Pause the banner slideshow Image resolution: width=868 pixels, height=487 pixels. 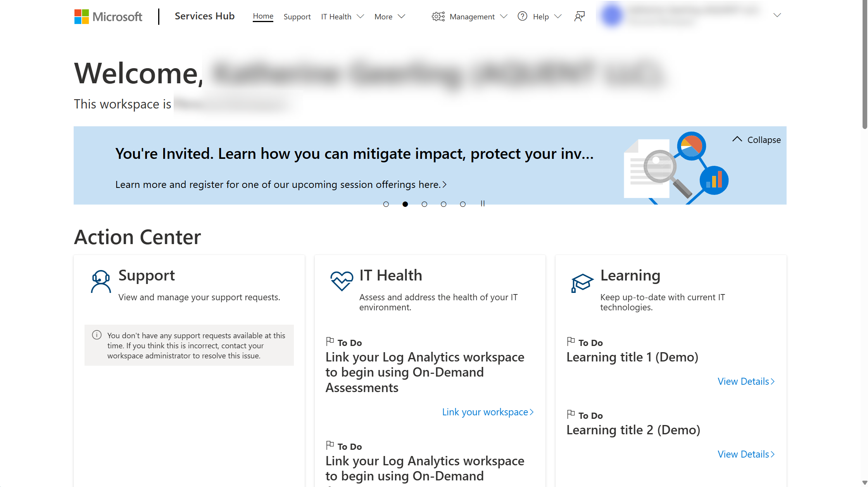click(x=483, y=203)
